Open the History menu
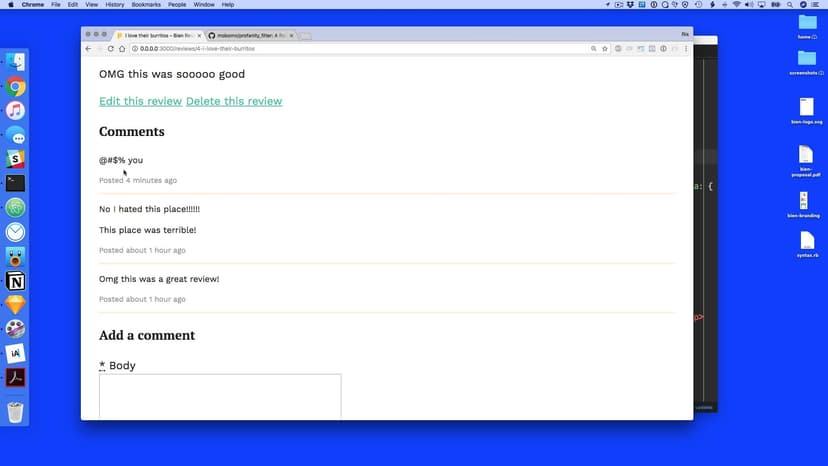 coord(115,5)
